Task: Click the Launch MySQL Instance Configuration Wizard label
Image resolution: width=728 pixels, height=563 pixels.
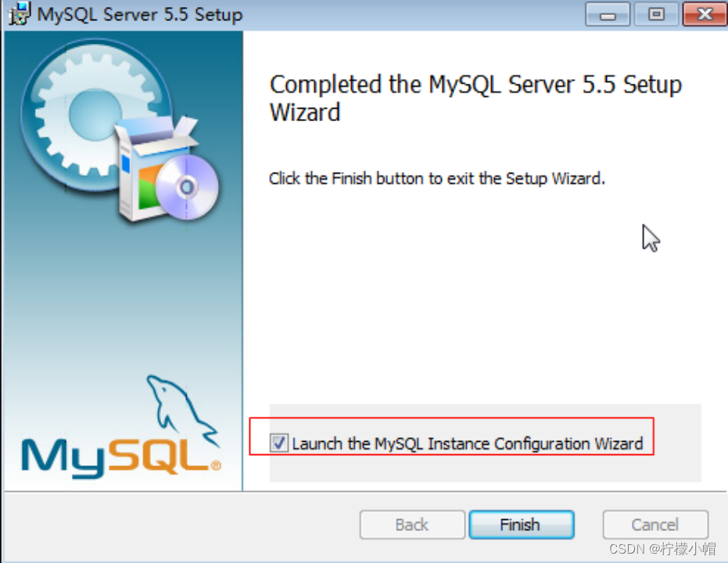Action: (x=467, y=444)
